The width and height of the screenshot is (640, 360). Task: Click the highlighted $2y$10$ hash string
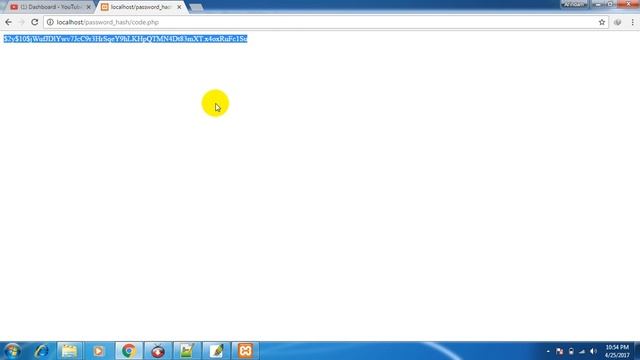click(125, 39)
